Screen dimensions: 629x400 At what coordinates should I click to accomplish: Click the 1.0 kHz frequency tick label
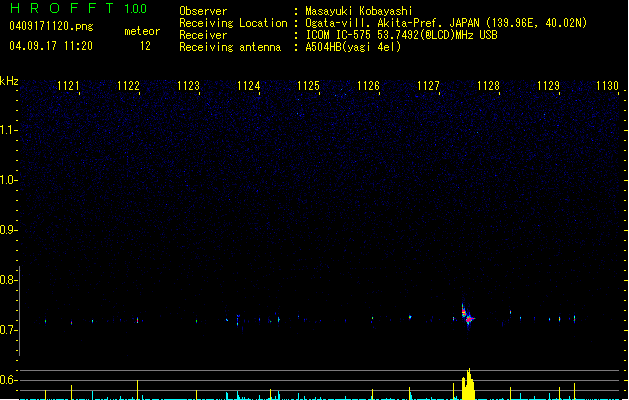pyautogui.click(x=8, y=180)
